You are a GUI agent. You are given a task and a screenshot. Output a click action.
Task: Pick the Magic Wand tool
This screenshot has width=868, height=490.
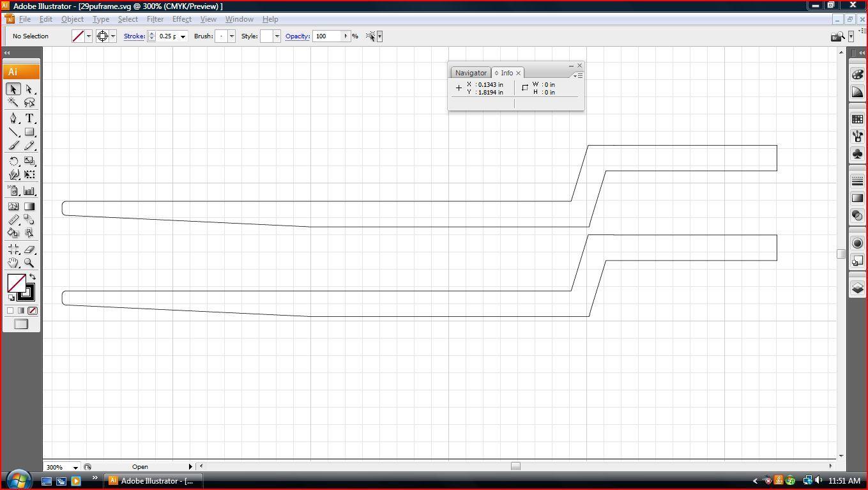click(13, 103)
